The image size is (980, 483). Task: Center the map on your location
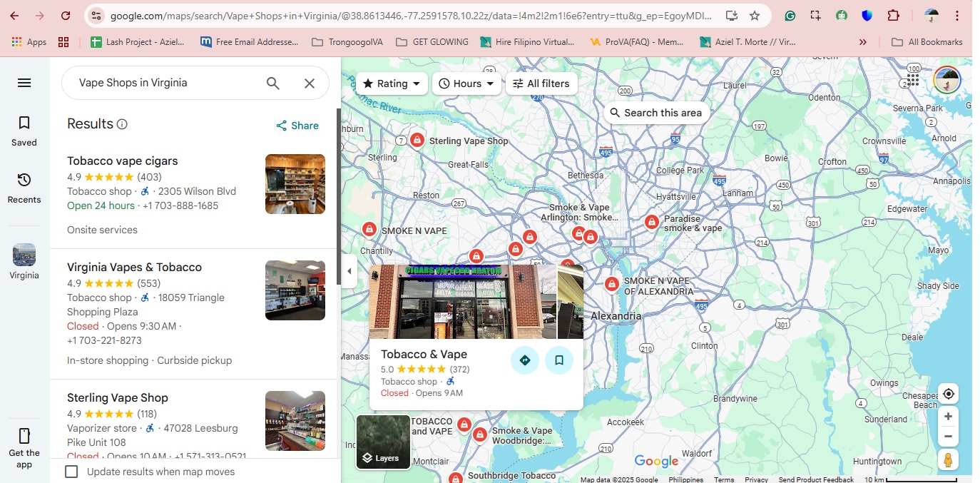948,394
